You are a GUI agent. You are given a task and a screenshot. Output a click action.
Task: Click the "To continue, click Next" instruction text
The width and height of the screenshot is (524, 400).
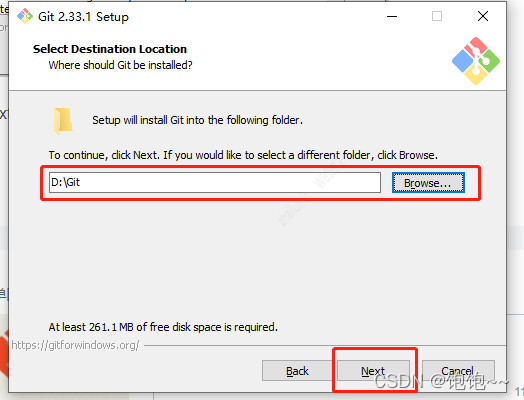(243, 155)
